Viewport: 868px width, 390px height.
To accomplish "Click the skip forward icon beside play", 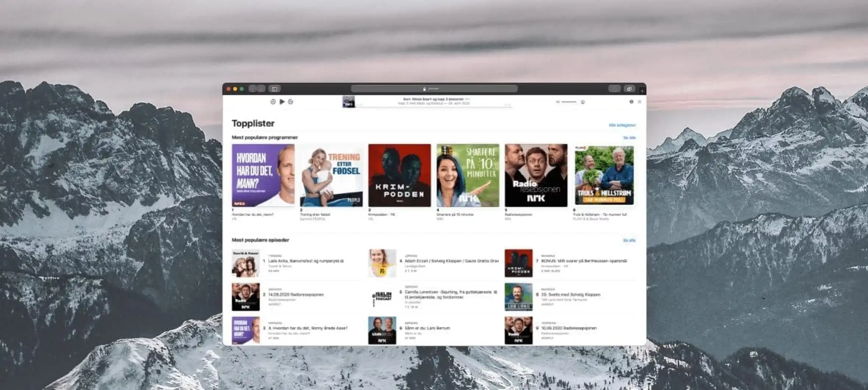I will tap(291, 102).
